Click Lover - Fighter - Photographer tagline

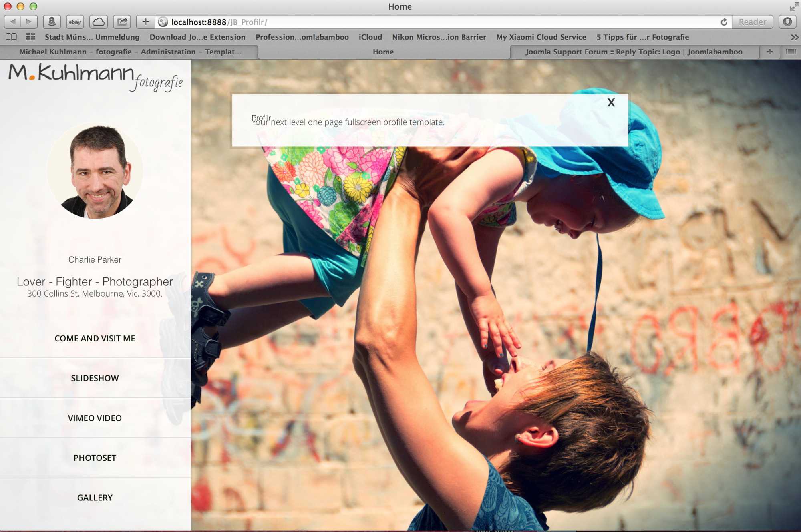point(95,281)
